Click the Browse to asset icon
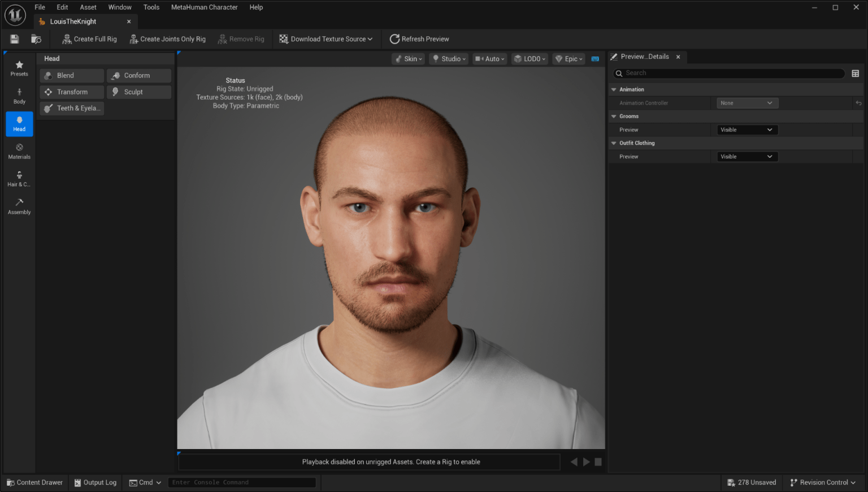Screen dimensions: 868x492 (36, 39)
